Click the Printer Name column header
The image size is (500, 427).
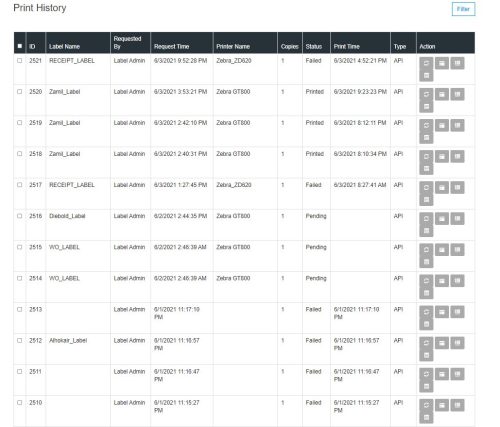tap(233, 46)
